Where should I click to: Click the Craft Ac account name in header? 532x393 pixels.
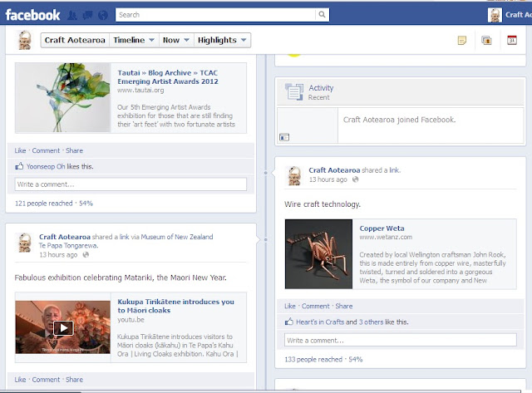pos(518,15)
